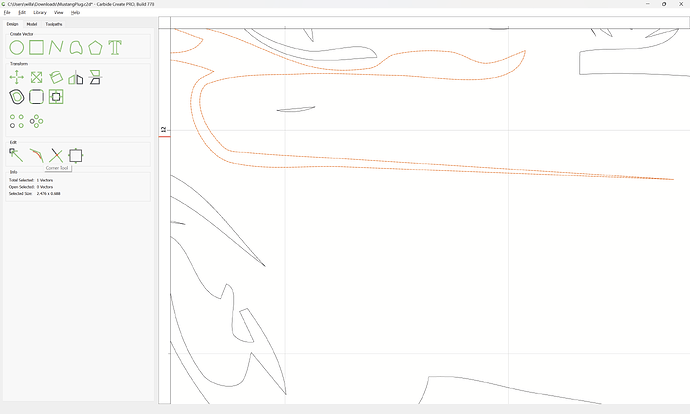Click the Scale transform icon
This screenshot has height=414, width=690.
tap(36, 77)
